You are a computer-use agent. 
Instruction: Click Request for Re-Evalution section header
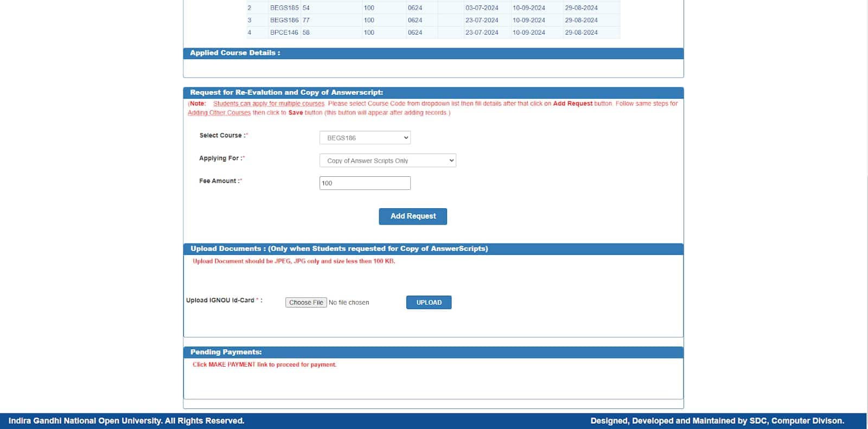point(433,93)
